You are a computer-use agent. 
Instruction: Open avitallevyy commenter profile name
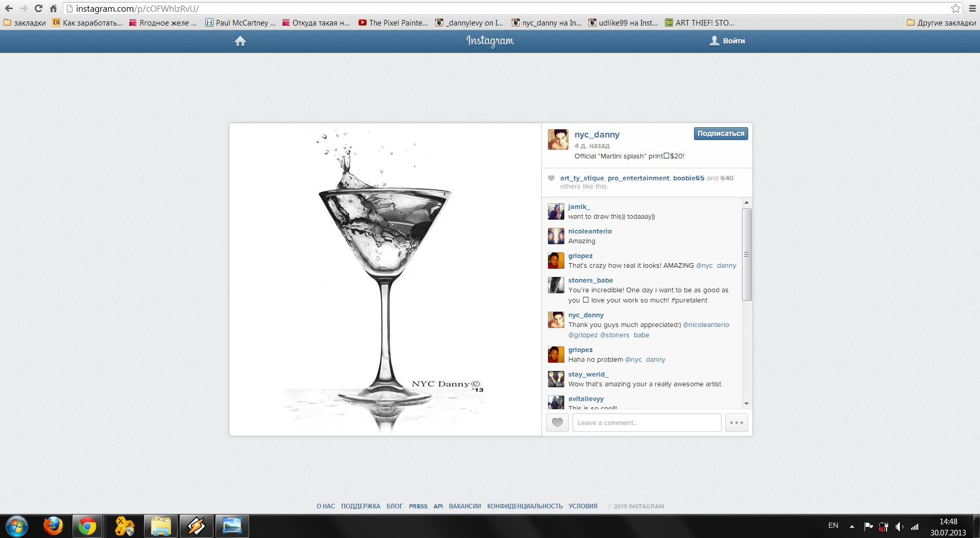pos(586,399)
